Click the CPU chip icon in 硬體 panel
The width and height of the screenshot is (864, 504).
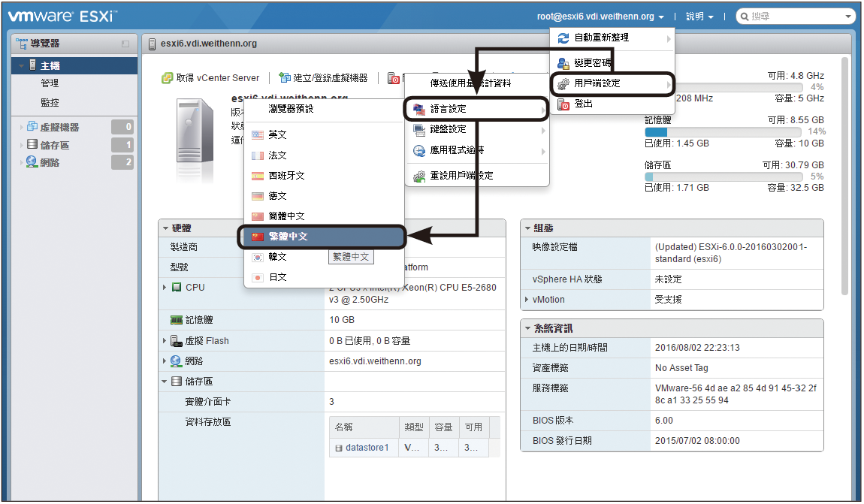point(177,288)
